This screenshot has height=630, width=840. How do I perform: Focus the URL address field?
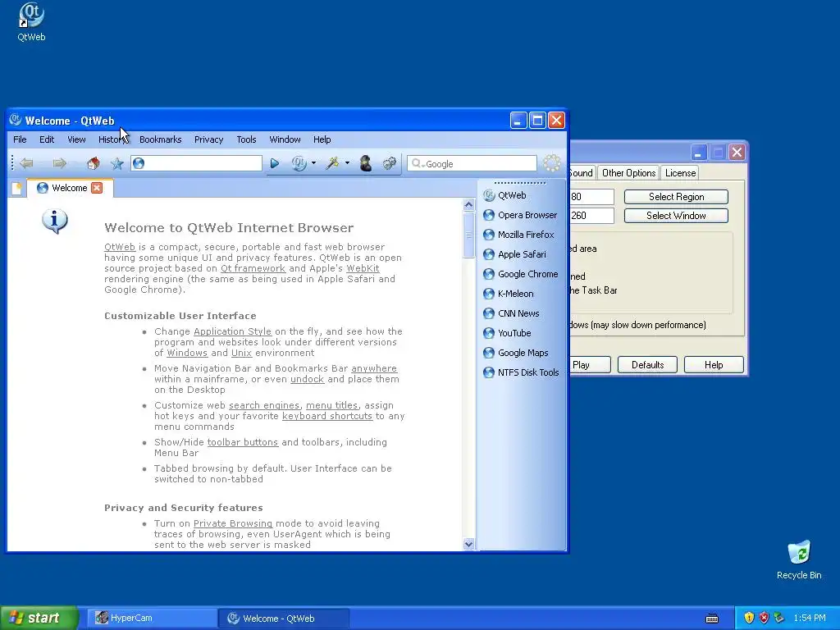(x=197, y=163)
